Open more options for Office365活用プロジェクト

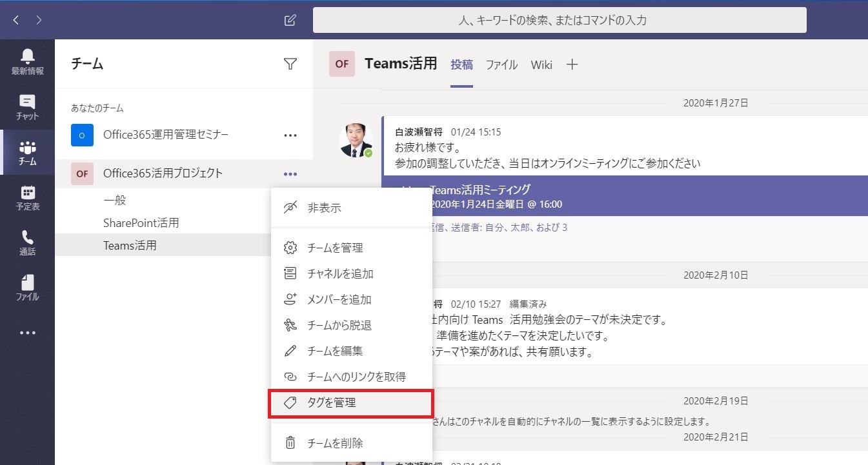(x=290, y=173)
